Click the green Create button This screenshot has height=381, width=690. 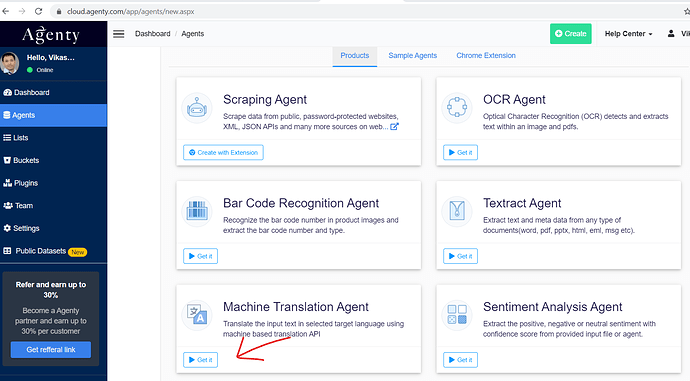tap(571, 34)
